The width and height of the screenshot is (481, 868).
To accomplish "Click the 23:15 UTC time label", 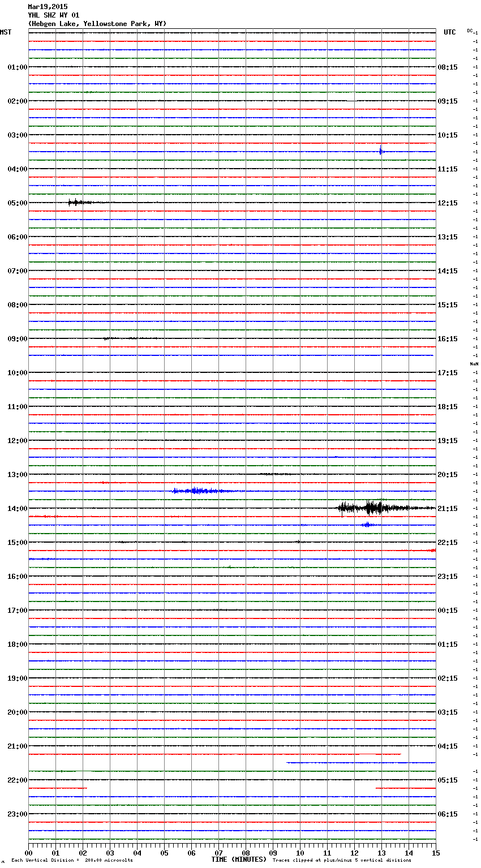I will (448, 577).
